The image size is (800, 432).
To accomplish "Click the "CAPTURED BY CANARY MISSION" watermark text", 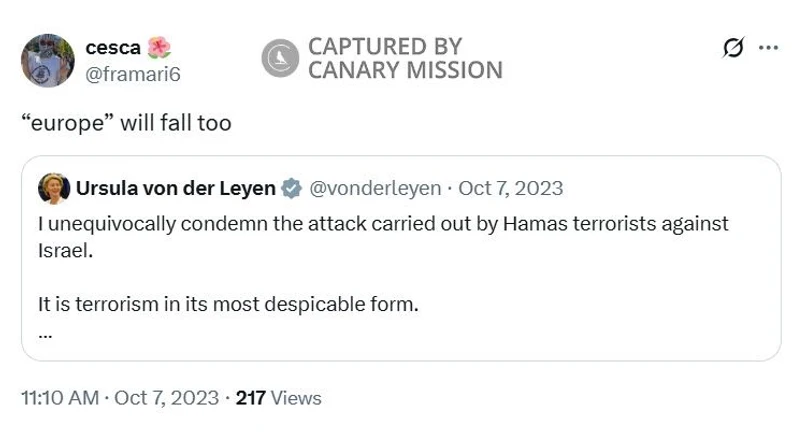I will click(405, 58).
